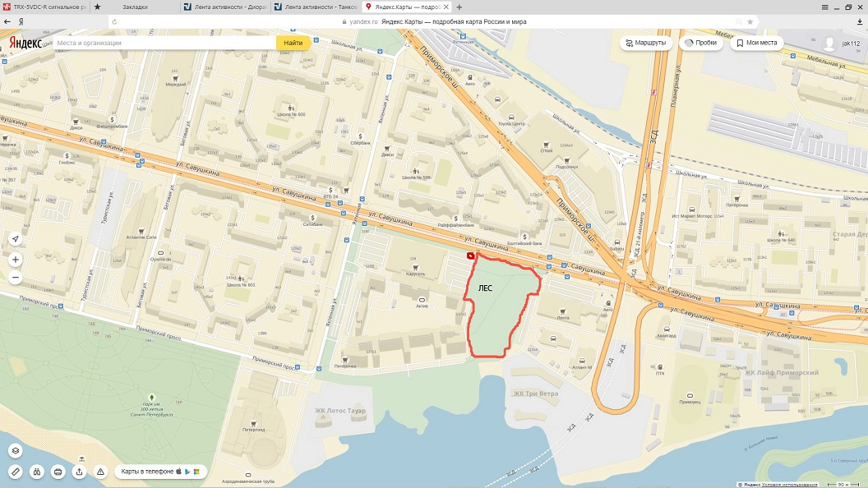Screen dimensions: 868x488
Task: Open the Маршруты route planner
Action: (x=645, y=43)
